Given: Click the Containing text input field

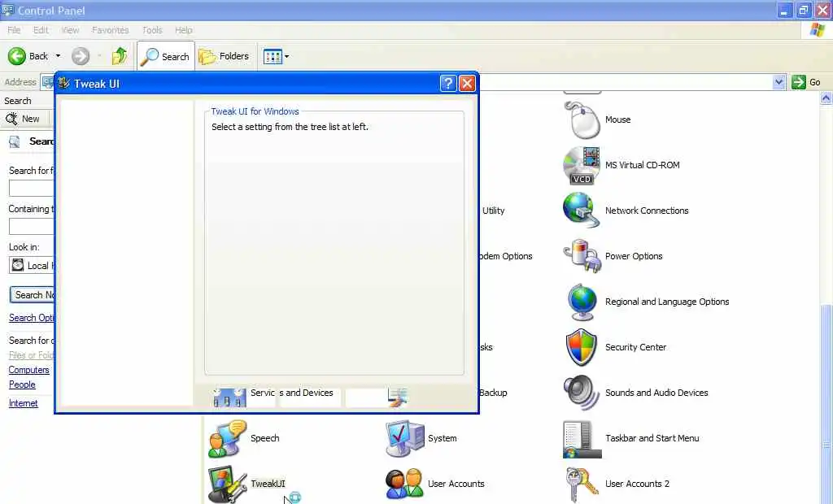Looking at the screenshot, I should [32, 226].
